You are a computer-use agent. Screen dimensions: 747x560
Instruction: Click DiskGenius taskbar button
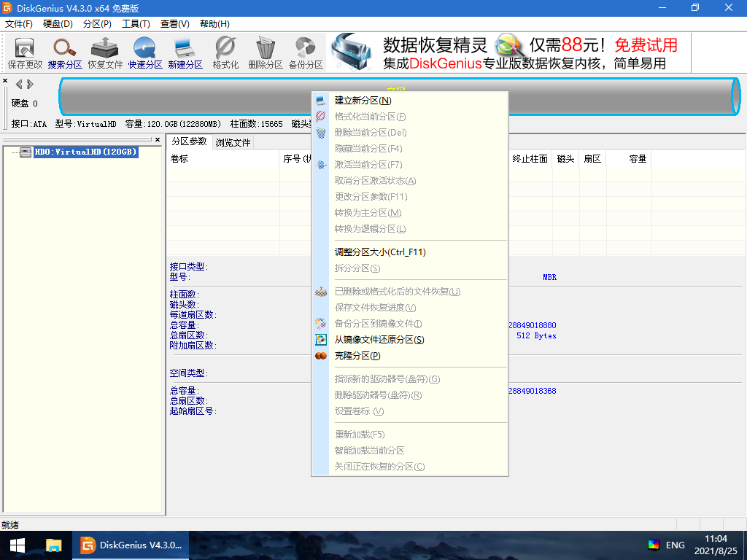click(x=131, y=545)
